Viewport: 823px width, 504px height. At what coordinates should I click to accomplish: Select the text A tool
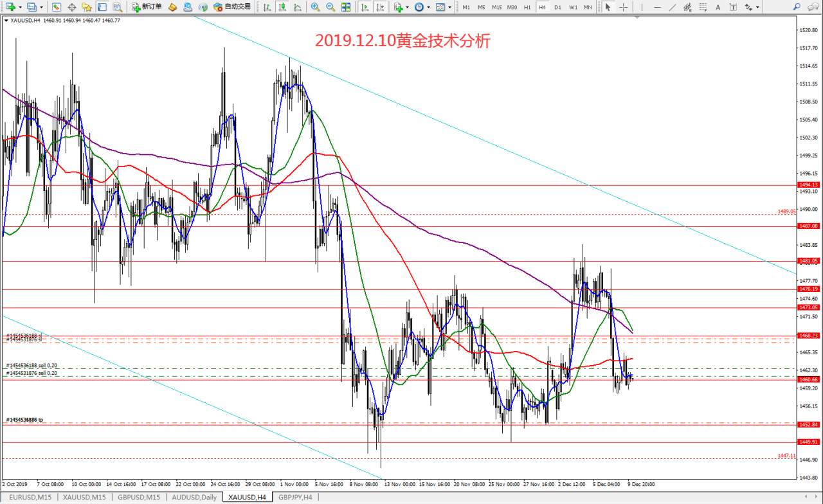[718, 6]
